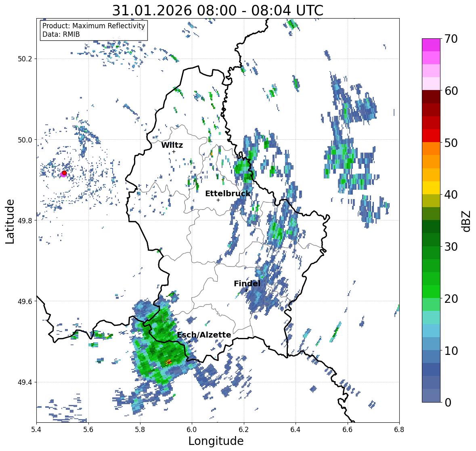
Task: Click the 50.2 latitude tick label
Action: pyautogui.click(x=25, y=59)
